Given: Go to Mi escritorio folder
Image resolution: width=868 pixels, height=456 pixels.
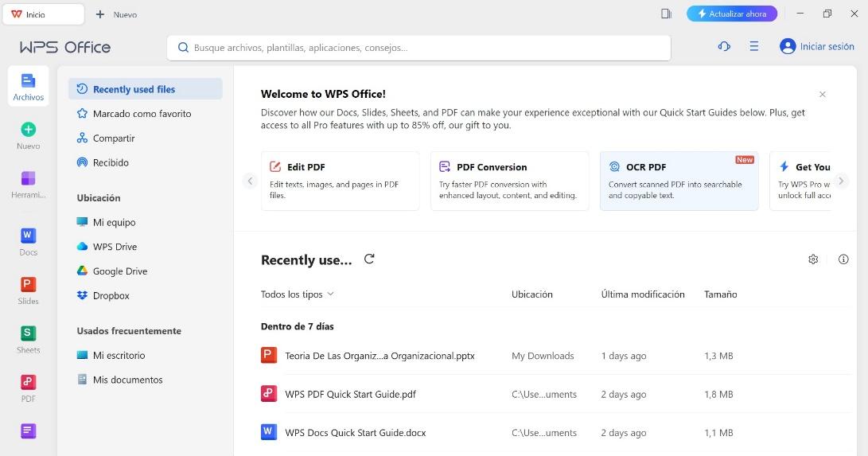Looking at the screenshot, I should (145, 355).
